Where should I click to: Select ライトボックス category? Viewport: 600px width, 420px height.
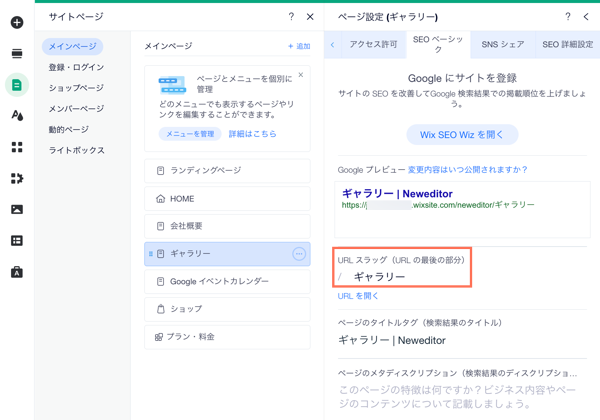77,150
